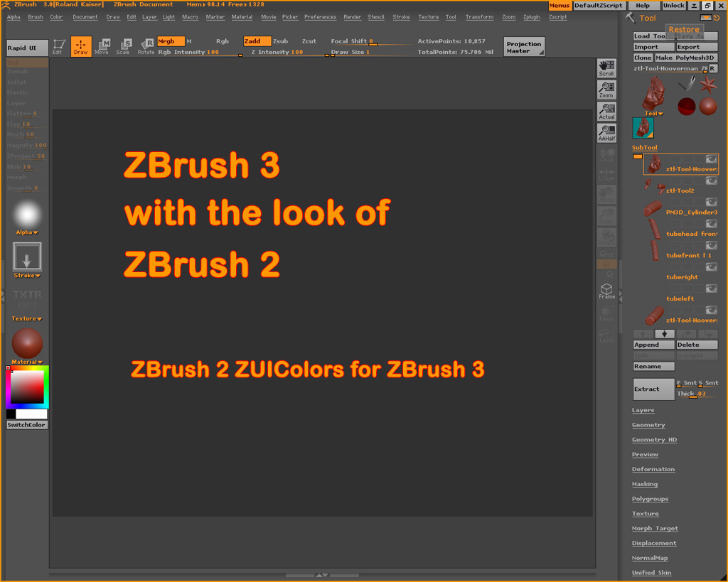Click the Scroll canvas icon

(606, 68)
